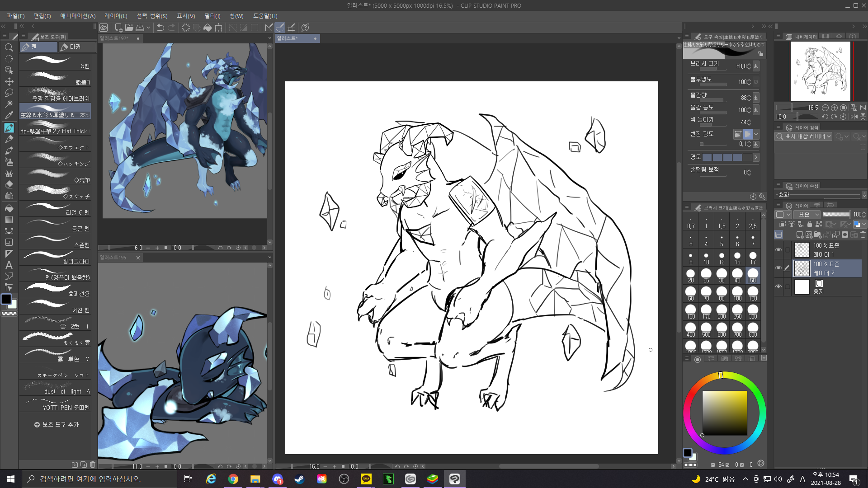
Task: Hide the 용지 paper layer
Action: [x=778, y=286]
